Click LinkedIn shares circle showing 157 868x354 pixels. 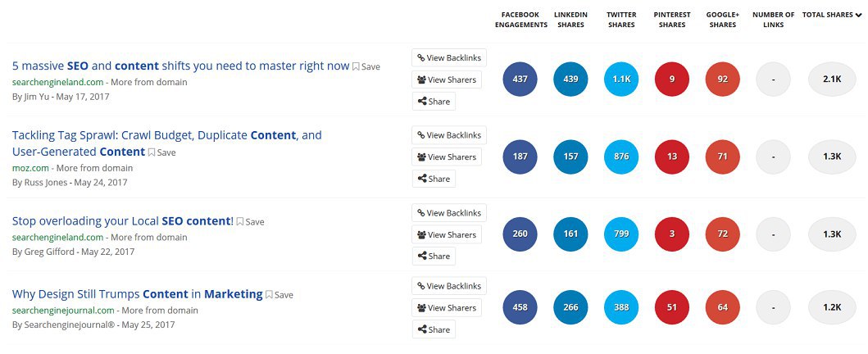[570, 157]
